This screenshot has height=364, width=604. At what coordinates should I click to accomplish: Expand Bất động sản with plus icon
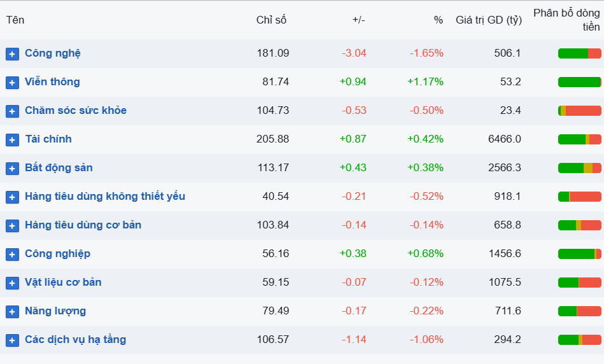click(x=12, y=169)
